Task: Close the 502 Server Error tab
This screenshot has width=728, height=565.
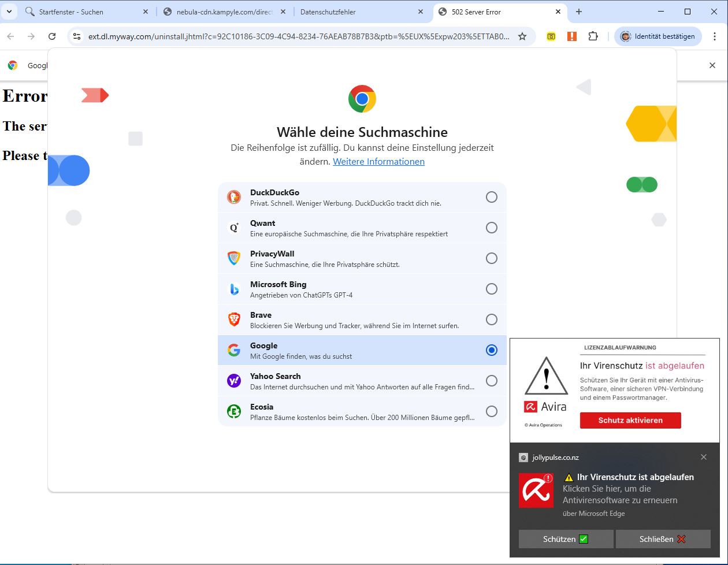Action: (x=558, y=12)
